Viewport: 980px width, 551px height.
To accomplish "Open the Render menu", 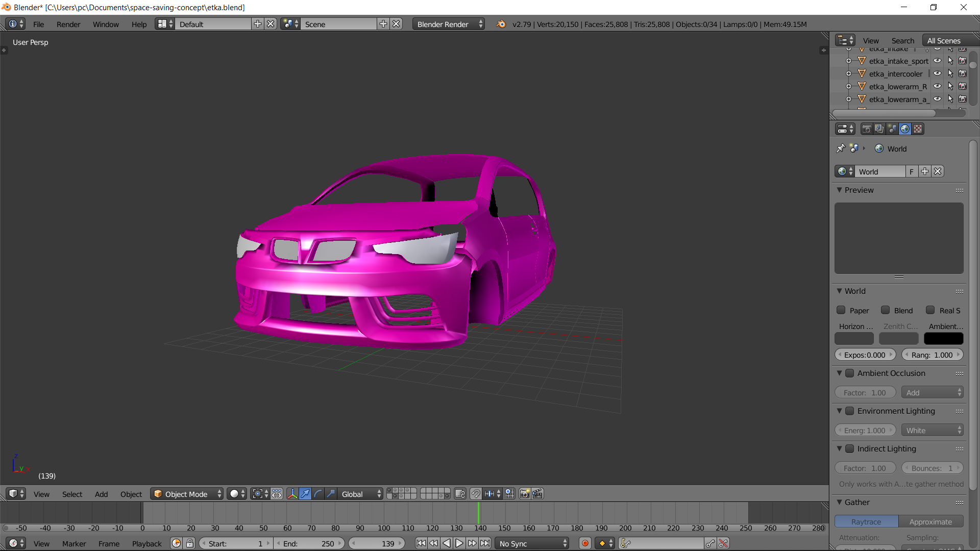I will (68, 24).
